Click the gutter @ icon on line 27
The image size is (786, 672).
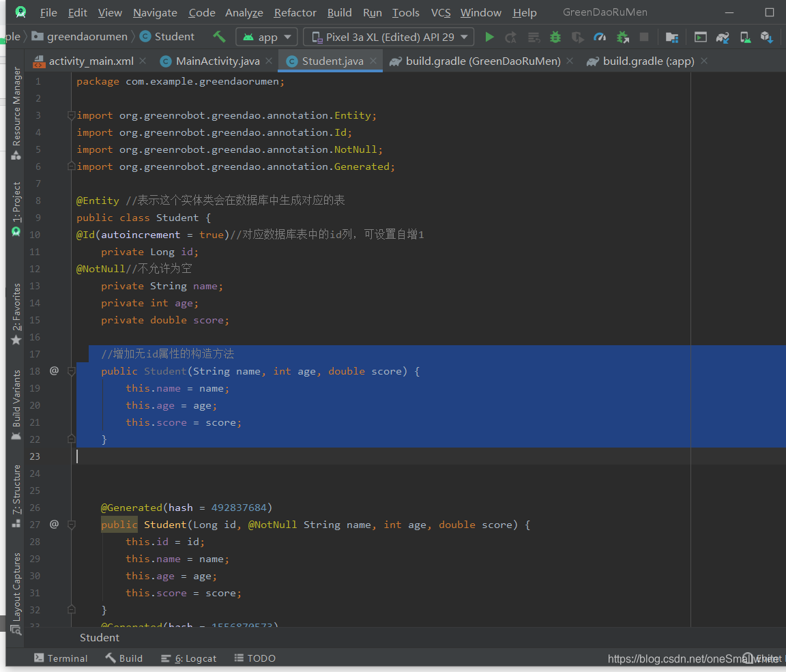coord(54,524)
